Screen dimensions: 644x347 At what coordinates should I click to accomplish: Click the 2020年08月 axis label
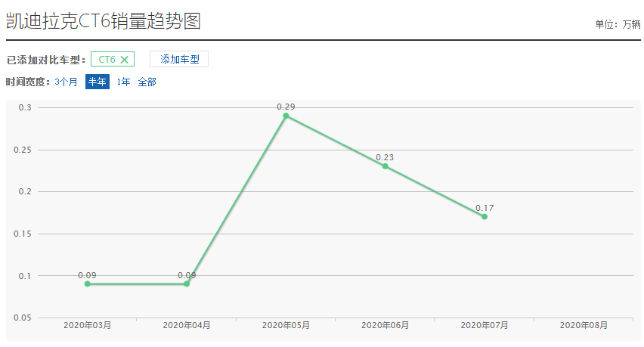point(584,325)
